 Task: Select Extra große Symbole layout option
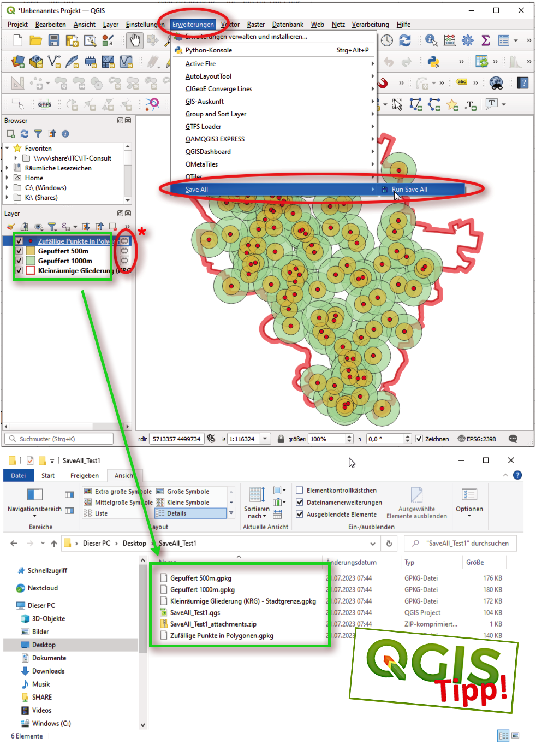[x=117, y=492]
